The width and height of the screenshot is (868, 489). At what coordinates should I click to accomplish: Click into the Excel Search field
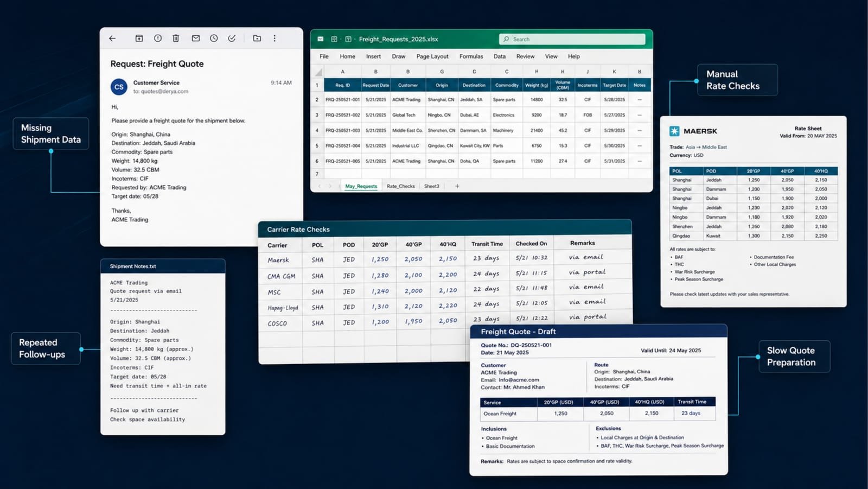point(572,39)
